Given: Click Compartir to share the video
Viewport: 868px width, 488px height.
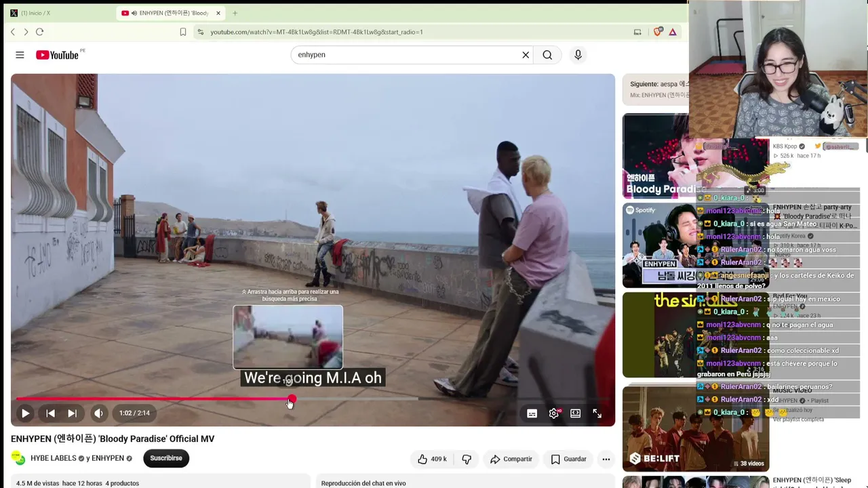Looking at the screenshot, I should pyautogui.click(x=511, y=459).
